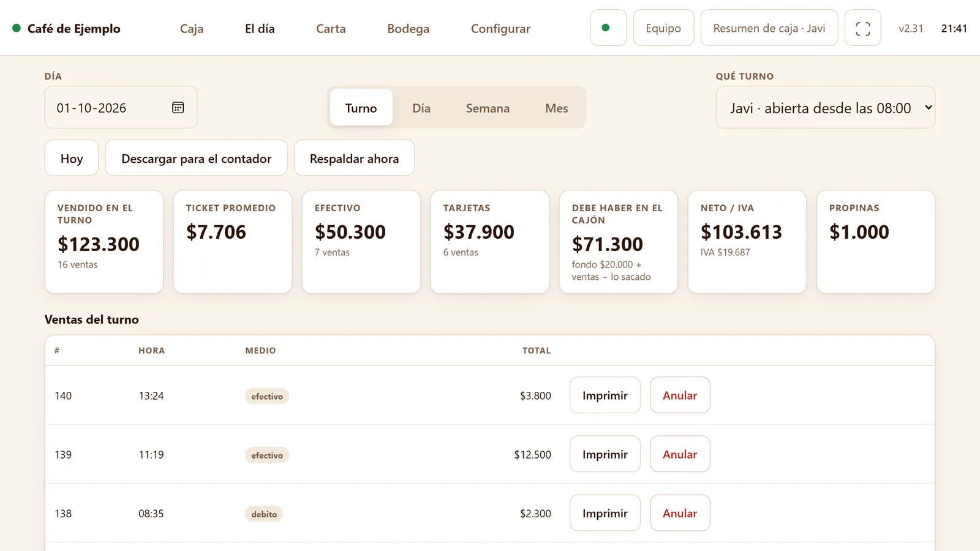Print sale 140 receipt
Viewport: 980px width, 551px height.
coord(605,395)
